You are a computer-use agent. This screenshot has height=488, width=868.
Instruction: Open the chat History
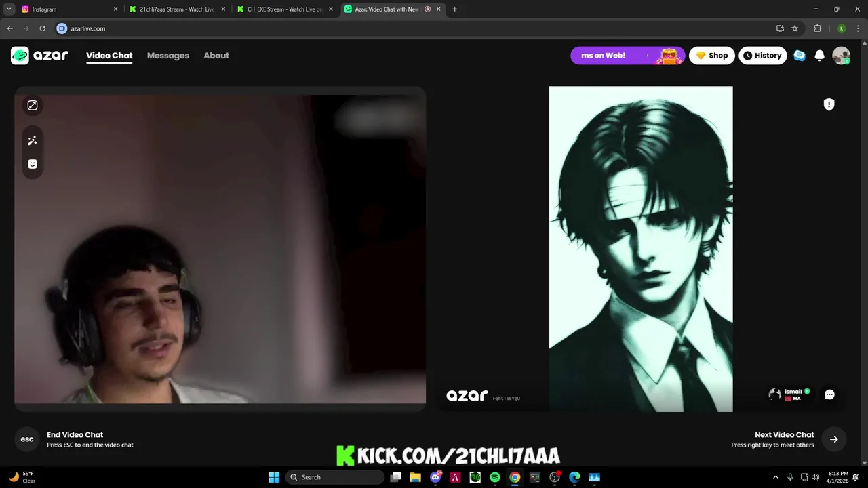point(763,56)
